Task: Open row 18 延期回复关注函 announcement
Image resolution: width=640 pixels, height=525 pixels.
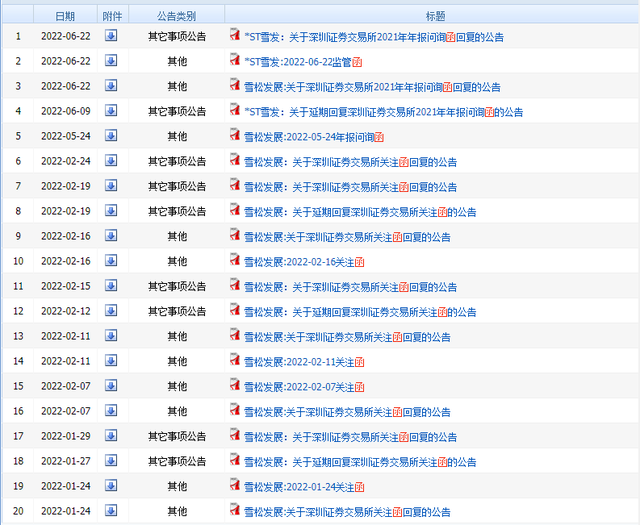Action: 360,462
